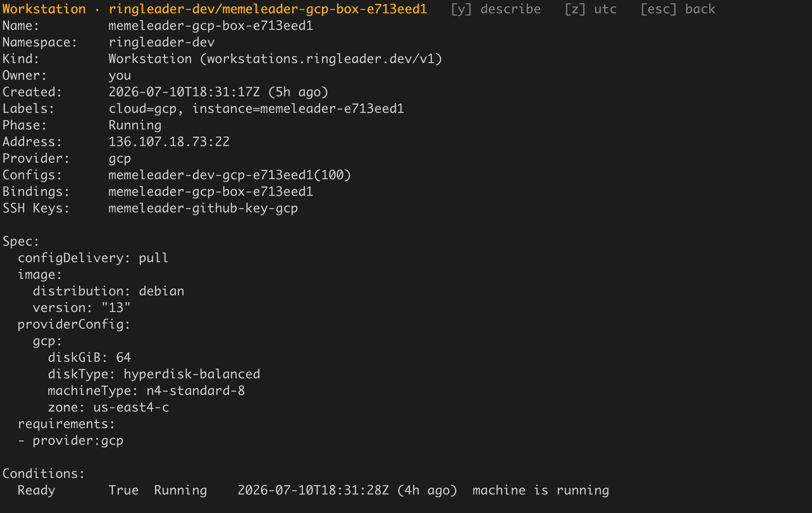This screenshot has width=812, height=513.
Task: Click the image key in Spec
Action: [x=40, y=274]
